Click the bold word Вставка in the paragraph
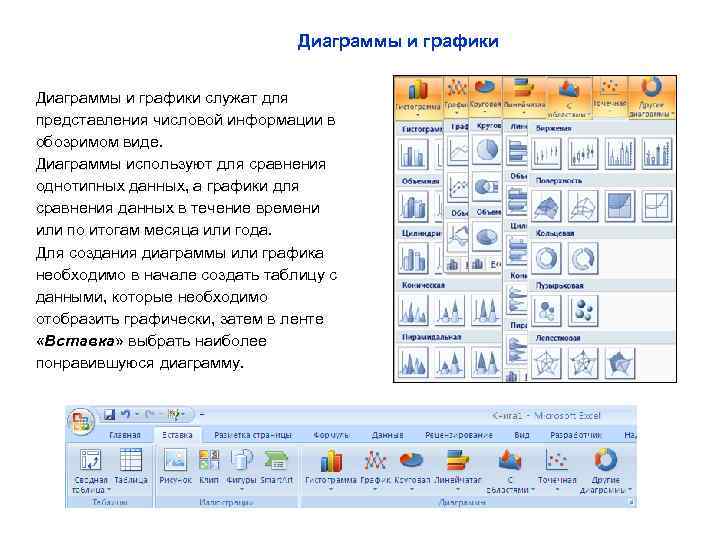Screen dimensions: 720x540 pos(80,341)
